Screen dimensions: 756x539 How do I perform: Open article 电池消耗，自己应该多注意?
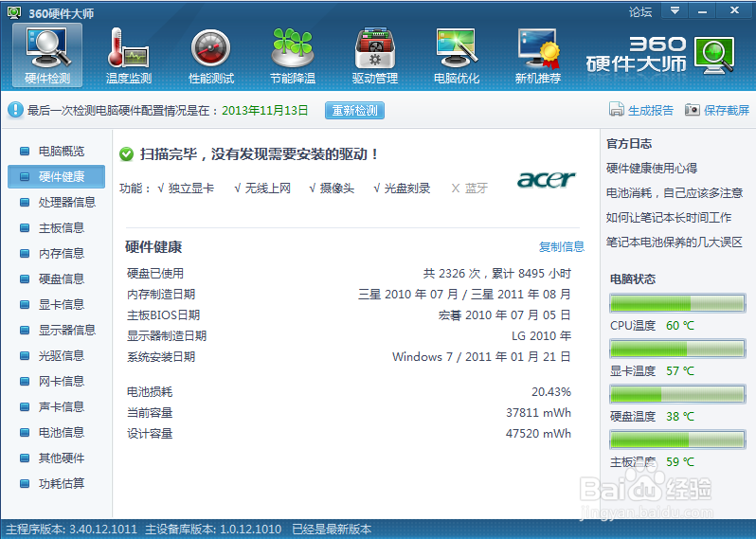pyautogui.click(x=675, y=193)
